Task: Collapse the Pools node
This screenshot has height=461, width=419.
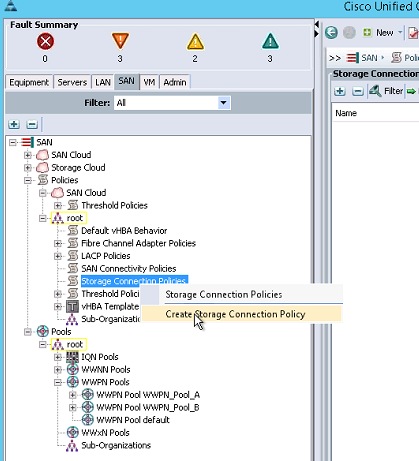Action: [x=28, y=332]
